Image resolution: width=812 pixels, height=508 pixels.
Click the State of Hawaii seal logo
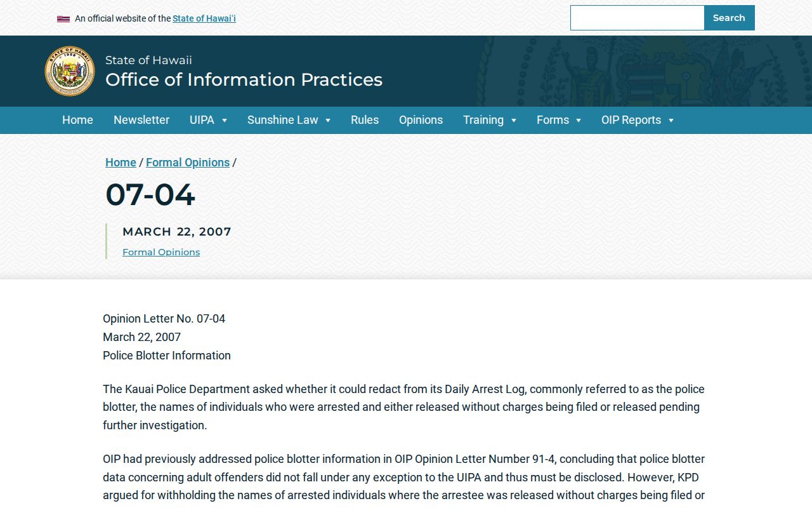(x=70, y=71)
